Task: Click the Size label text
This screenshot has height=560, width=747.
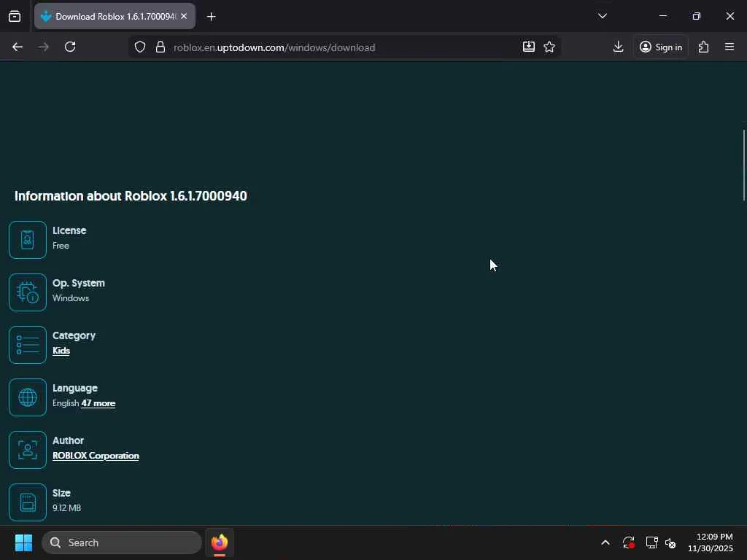Action: pyautogui.click(x=61, y=493)
